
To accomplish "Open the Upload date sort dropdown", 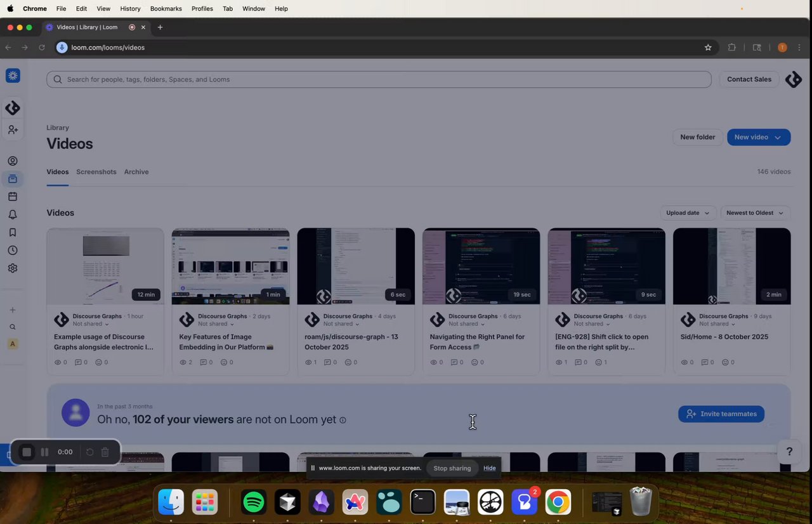I will click(688, 213).
